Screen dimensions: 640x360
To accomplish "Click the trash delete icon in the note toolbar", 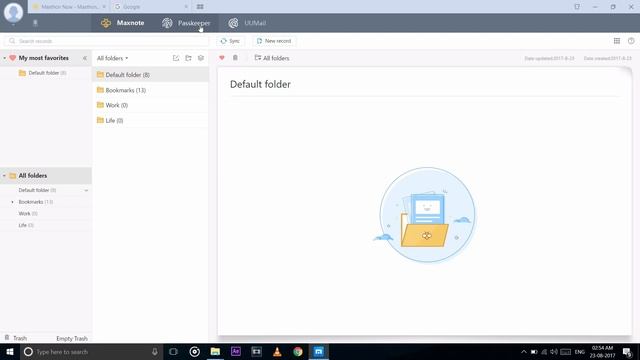I will (x=235, y=58).
